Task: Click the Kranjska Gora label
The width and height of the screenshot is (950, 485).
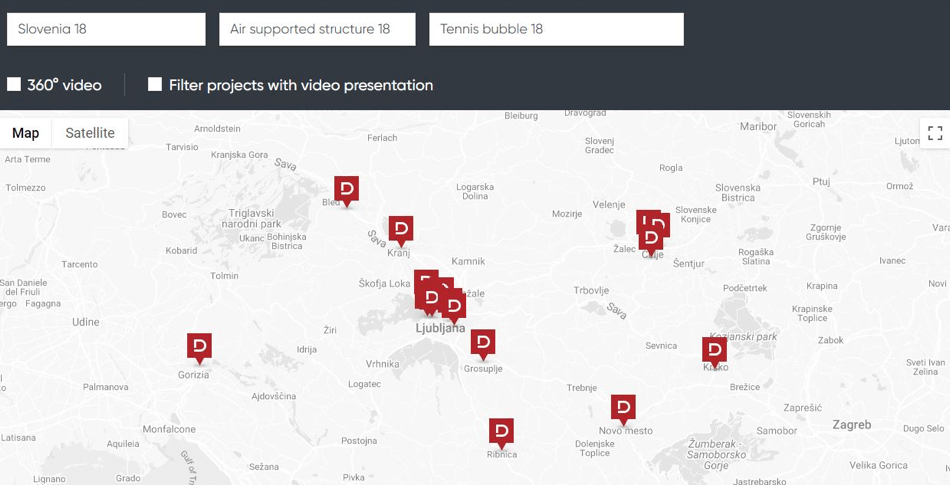Action: 239,155
